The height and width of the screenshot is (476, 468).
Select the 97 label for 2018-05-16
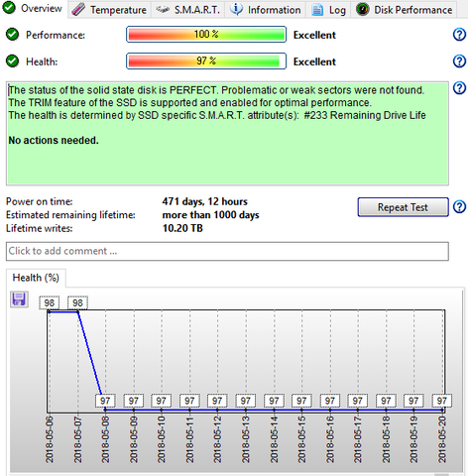pyautogui.click(x=330, y=401)
